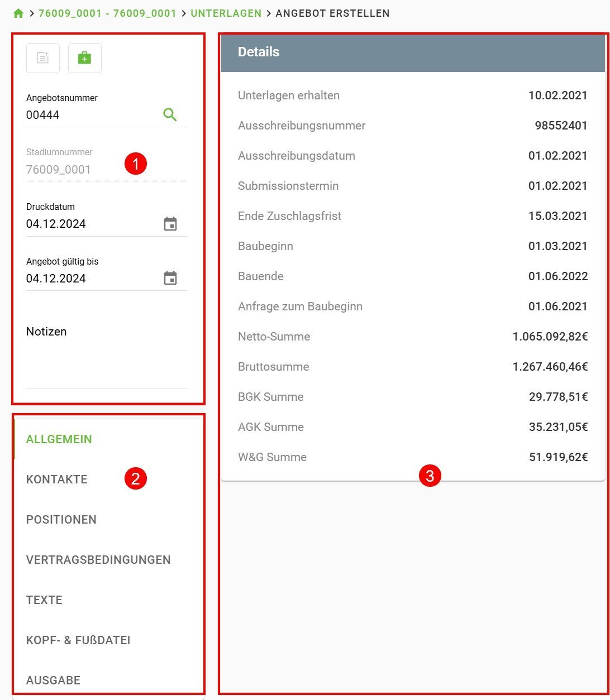Click the green briefcase add icon
This screenshot has width=610, height=700.
(84, 58)
